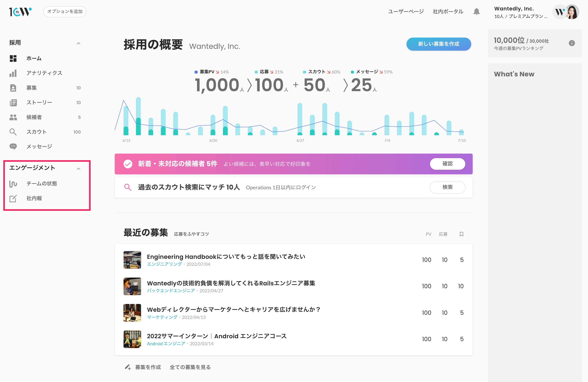The height and width of the screenshot is (382, 588).
Task: Open Engineering Handbookについてもっと話を聞いてみたい posting
Action: point(226,256)
